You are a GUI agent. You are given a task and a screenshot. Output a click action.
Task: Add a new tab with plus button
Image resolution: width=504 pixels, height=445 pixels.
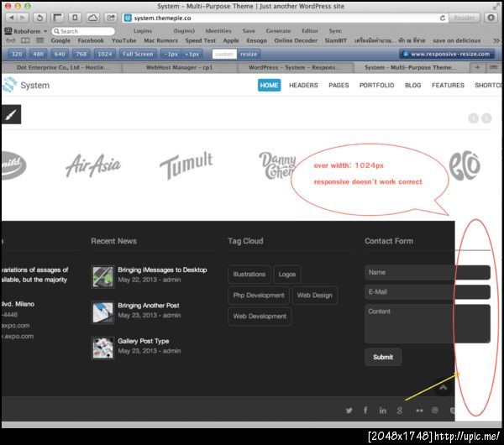click(x=477, y=67)
